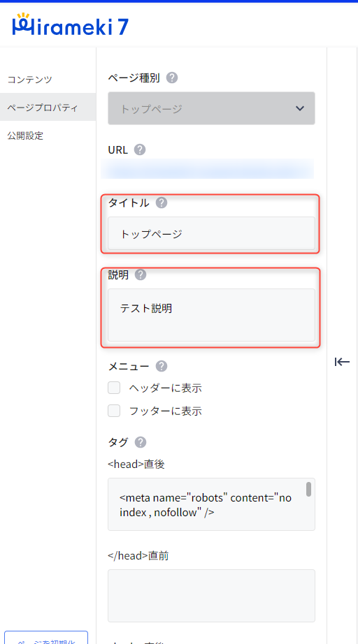Open help icon beside ページ種別

[172, 78]
